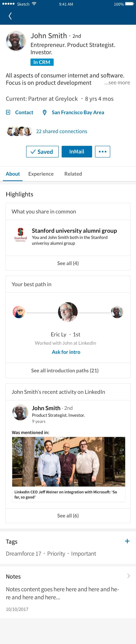Tap the In CRM badge
The width and height of the screenshot is (136, 644).
(x=42, y=62)
